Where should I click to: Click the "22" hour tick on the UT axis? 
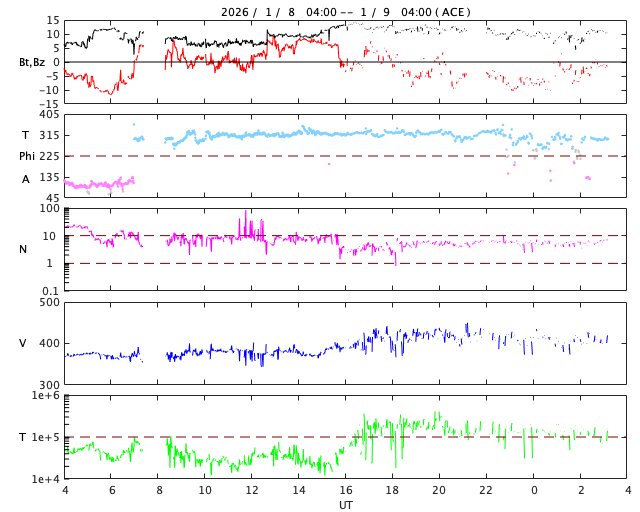point(486,490)
